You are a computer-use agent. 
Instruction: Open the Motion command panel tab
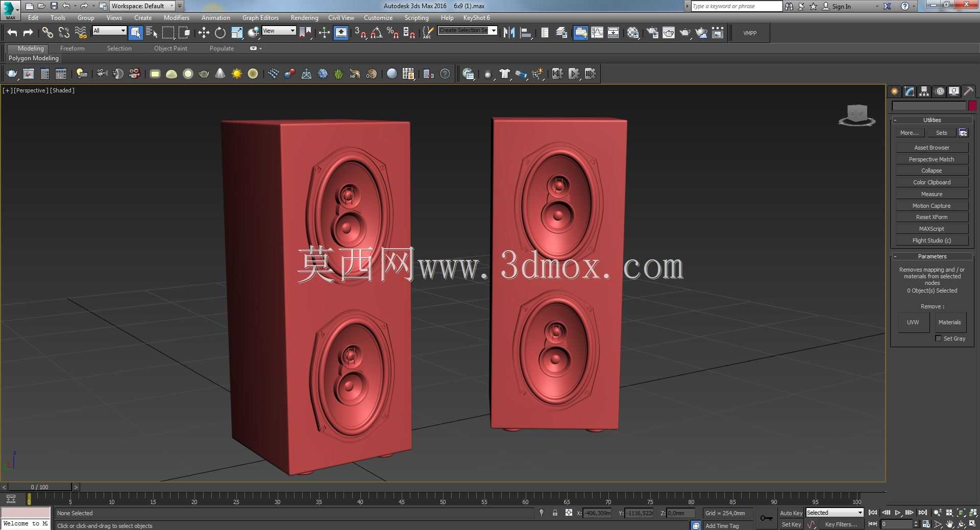[x=940, y=91]
